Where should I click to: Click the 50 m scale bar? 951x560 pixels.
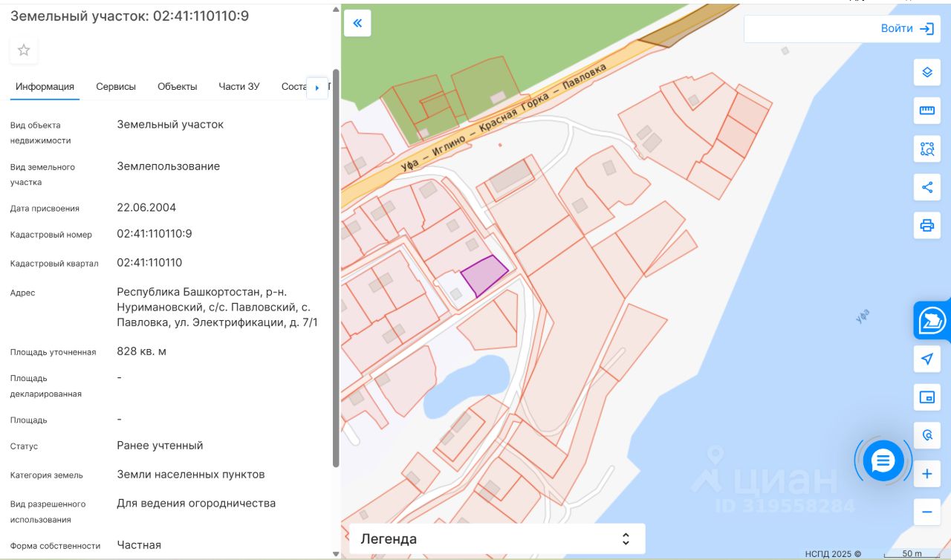[911, 554]
